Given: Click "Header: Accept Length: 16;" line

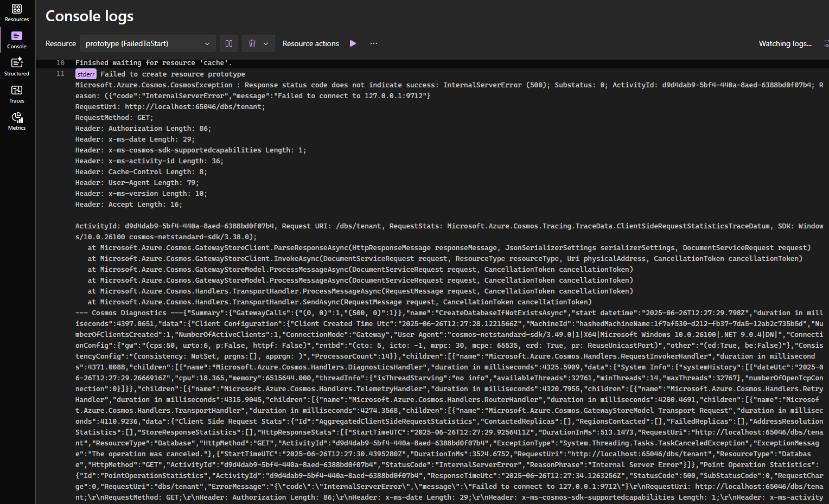Looking at the screenshot, I should click(129, 204).
